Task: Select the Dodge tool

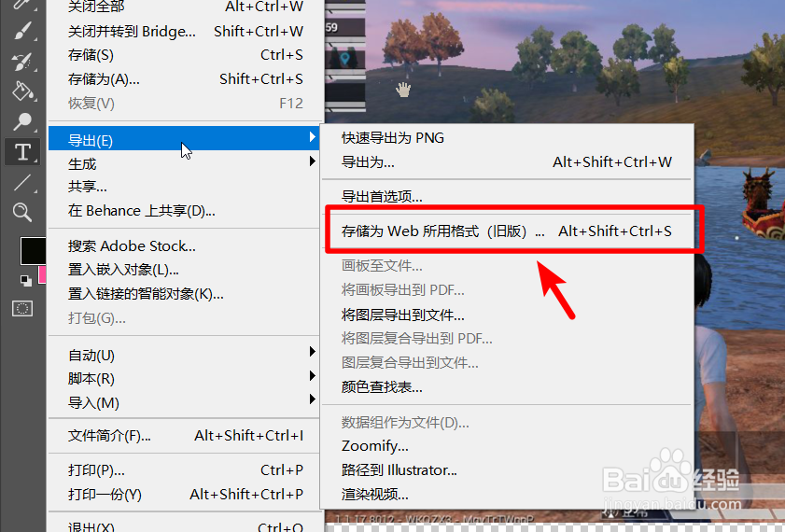Action: click(22, 121)
